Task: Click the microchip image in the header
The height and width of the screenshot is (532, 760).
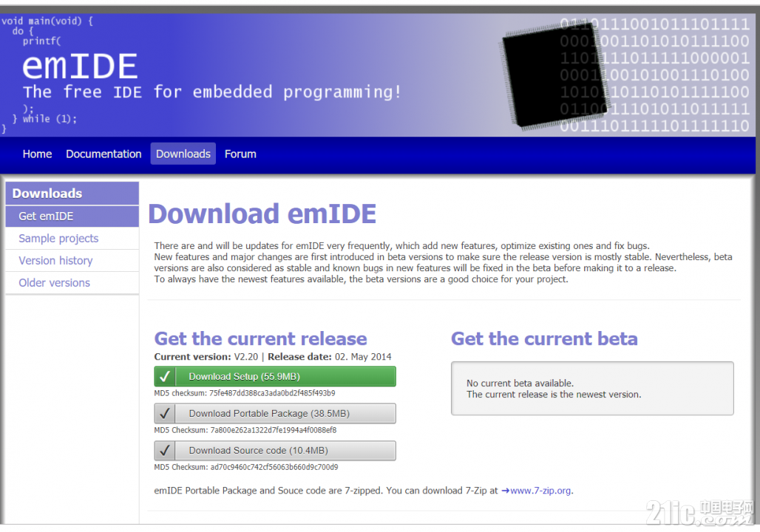Action: [554, 76]
